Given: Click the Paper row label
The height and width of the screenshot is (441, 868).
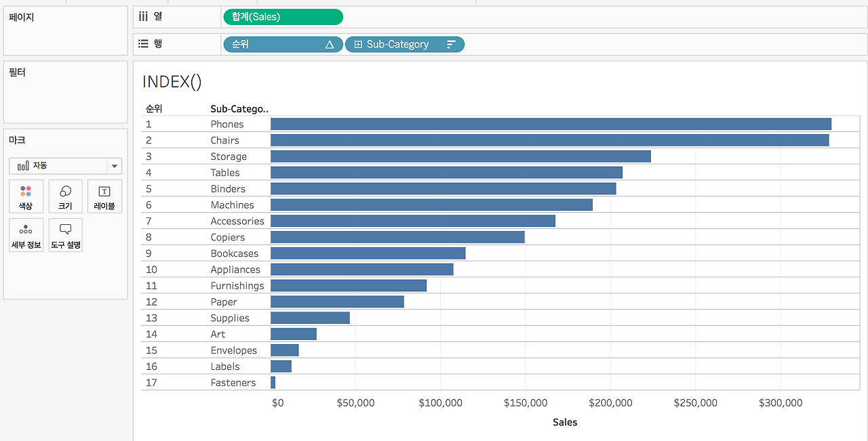Looking at the screenshot, I should (224, 302).
